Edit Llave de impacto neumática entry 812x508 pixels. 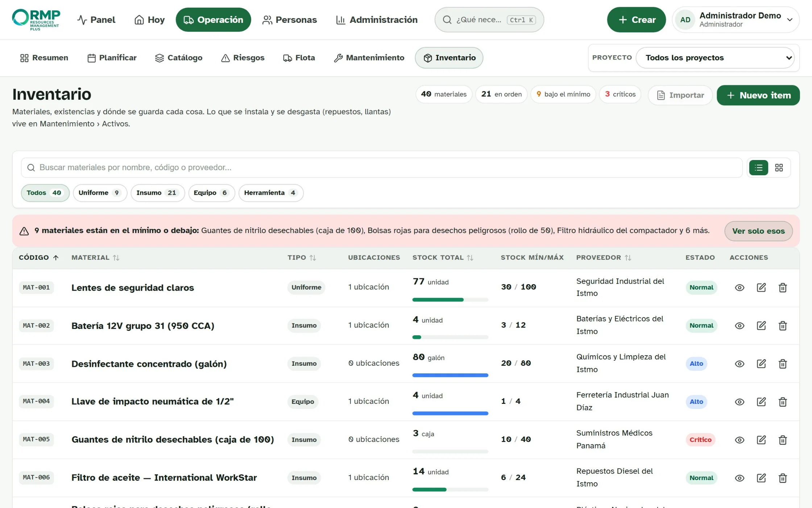[x=761, y=402]
